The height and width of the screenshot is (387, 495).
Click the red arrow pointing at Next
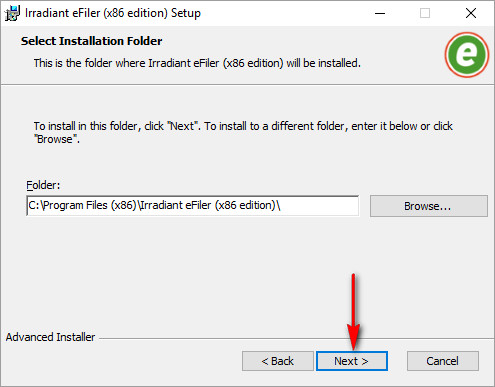[353, 312]
